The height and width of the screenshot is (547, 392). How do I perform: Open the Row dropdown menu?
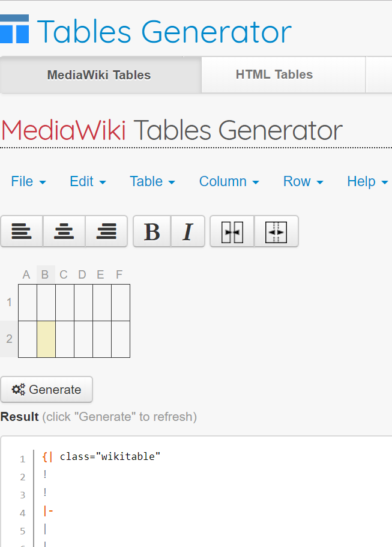tap(303, 181)
